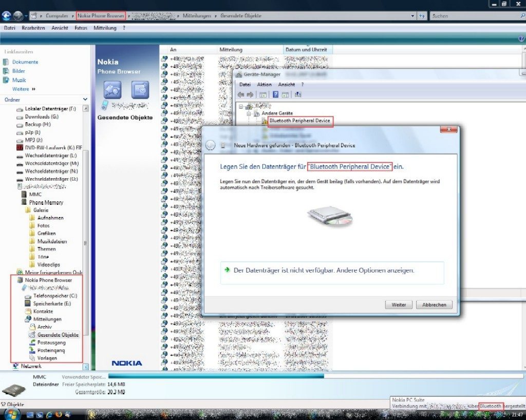Select the Phone Memory node
The image size is (526, 420).
46,202
